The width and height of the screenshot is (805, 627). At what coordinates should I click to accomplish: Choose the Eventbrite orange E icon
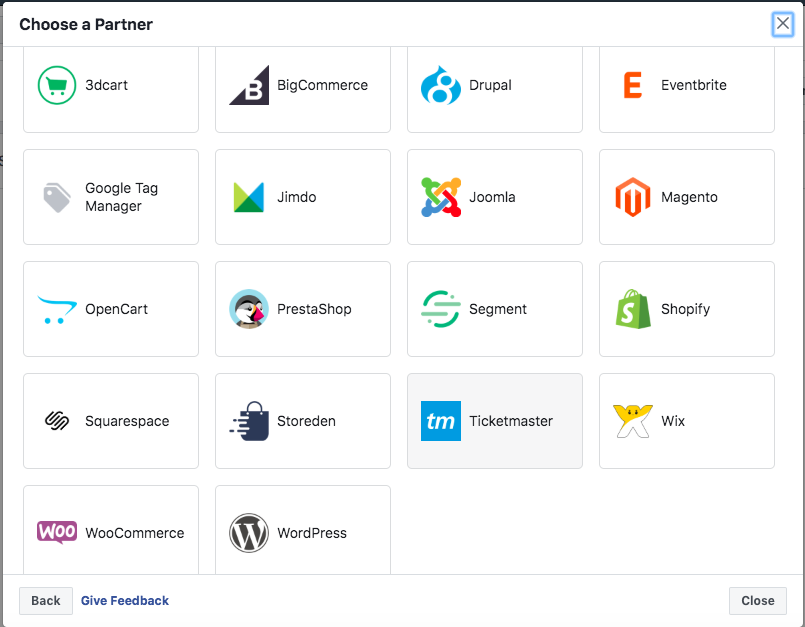click(633, 85)
